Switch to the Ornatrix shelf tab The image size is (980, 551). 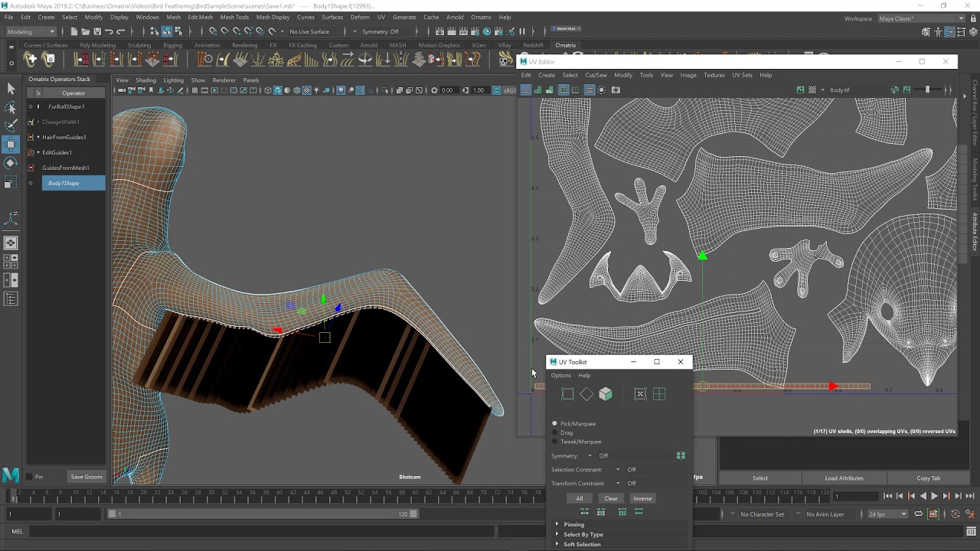tap(566, 45)
